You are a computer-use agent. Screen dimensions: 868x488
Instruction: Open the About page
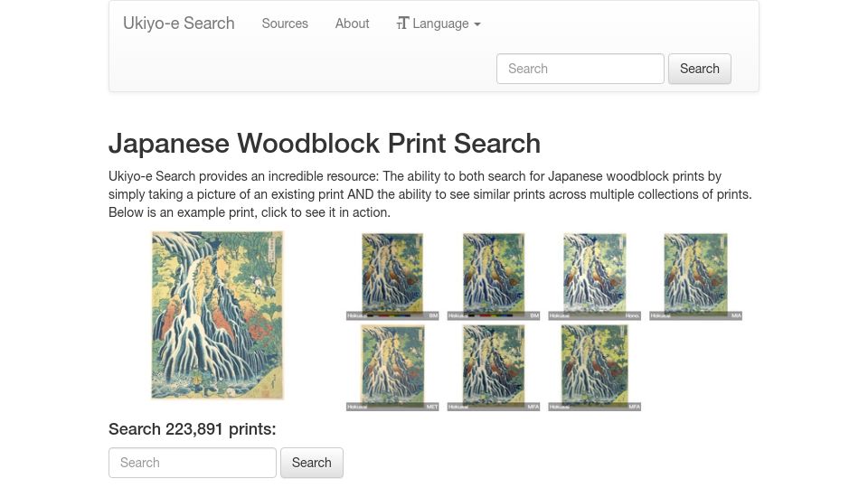(x=352, y=23)
